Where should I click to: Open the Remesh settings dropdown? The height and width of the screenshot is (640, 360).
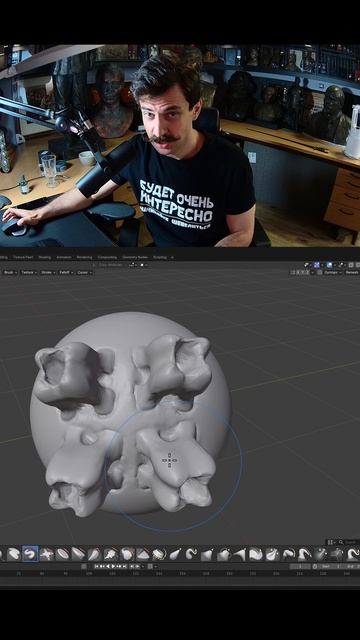click(352, 272)
